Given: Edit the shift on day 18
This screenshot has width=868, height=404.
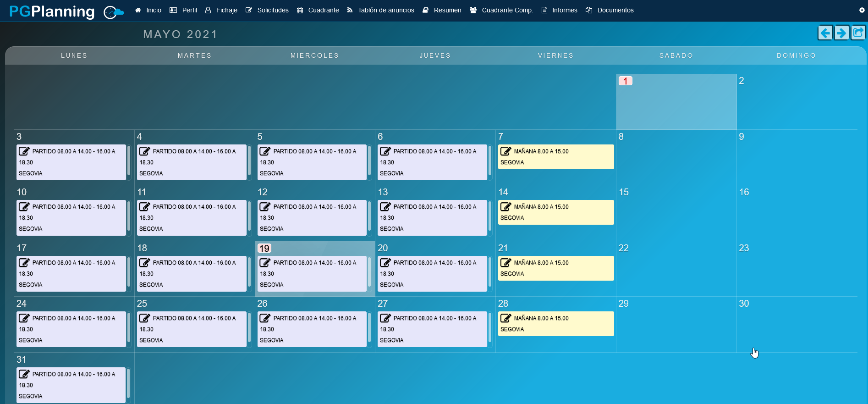Looking at the screenshot, I should [x=145, y=263].
